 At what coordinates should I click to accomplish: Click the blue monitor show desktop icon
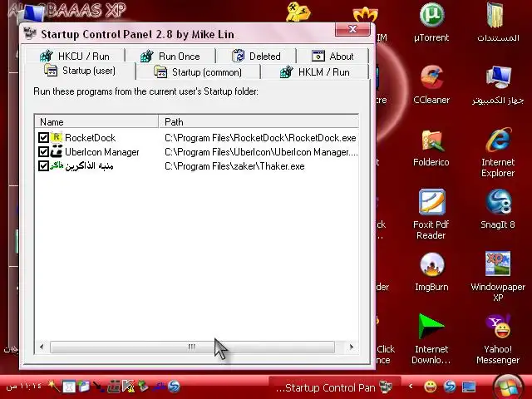click(469, 387)
